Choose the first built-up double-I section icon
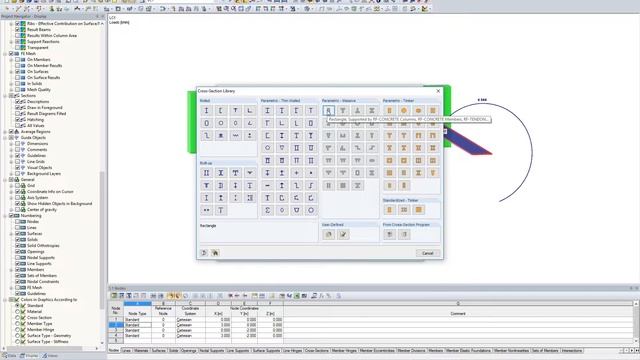The height and width of the screenshot is (360, 640). pyautogui.click(x=206, y=173)
